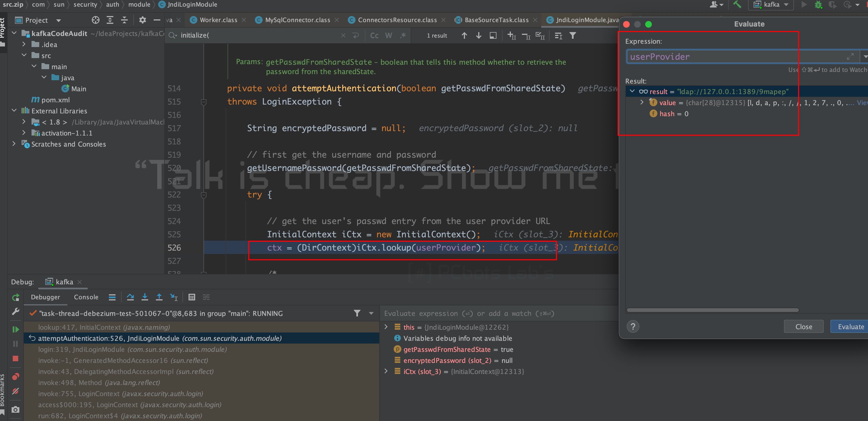868x421 pixels.
Task: Collapse the src folder
Action: [x=23, y=55]
